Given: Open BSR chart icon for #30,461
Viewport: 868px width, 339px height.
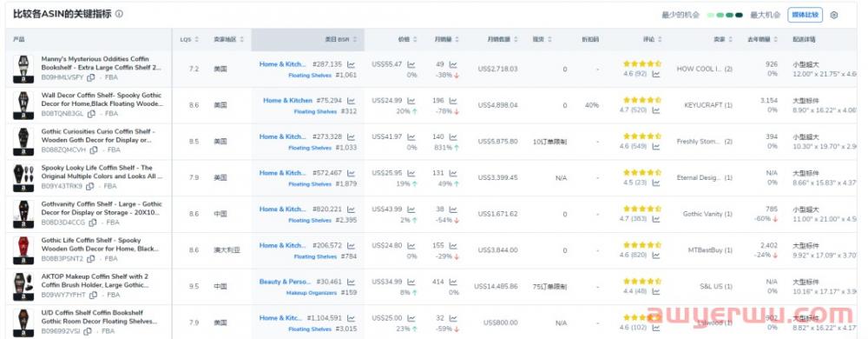Looking at the screenshot, I should 352,282.
